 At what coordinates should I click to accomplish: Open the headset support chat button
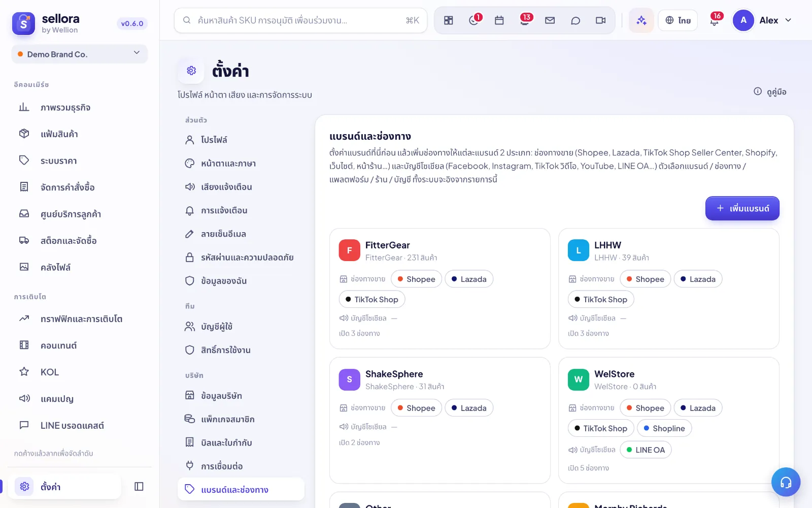[786, 482]
